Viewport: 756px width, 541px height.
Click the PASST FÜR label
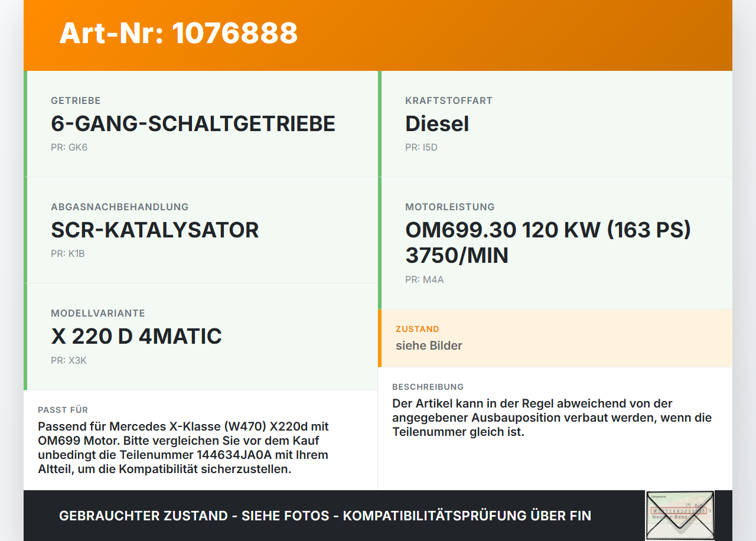63,410
